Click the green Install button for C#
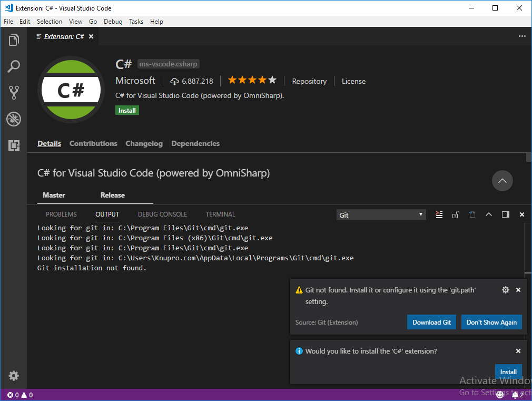Screen dimensions: 532x401 (x=127, y=110)
